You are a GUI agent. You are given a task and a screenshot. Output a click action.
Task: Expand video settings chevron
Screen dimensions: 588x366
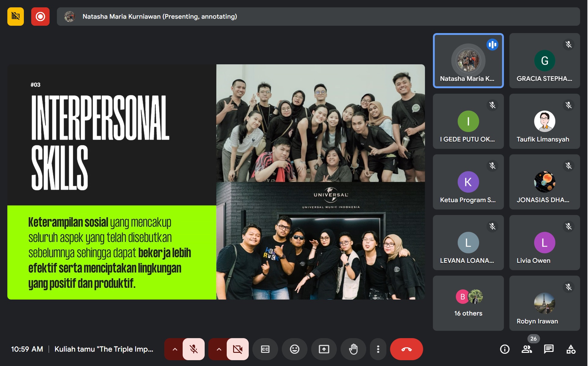[x=219, y=349]
